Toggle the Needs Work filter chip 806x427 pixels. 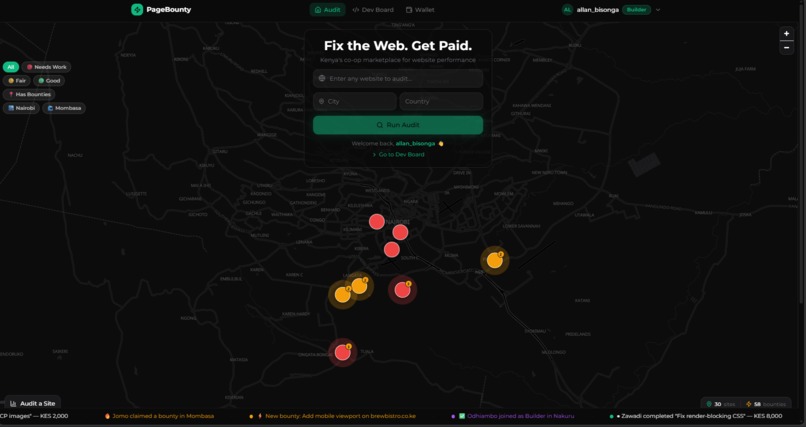point(46,67)
